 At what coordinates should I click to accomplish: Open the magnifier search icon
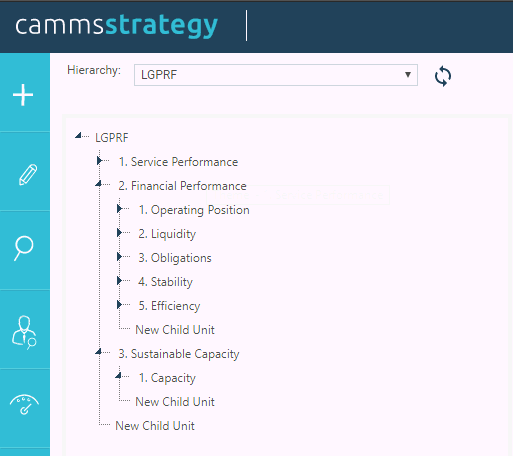click(x=24, y=248)
